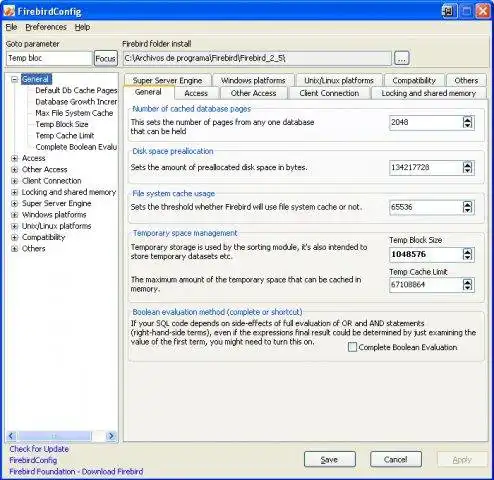Screen dimensions: 494x480
Task: Increase the Temp Block Size value
Action: (468, 251)
